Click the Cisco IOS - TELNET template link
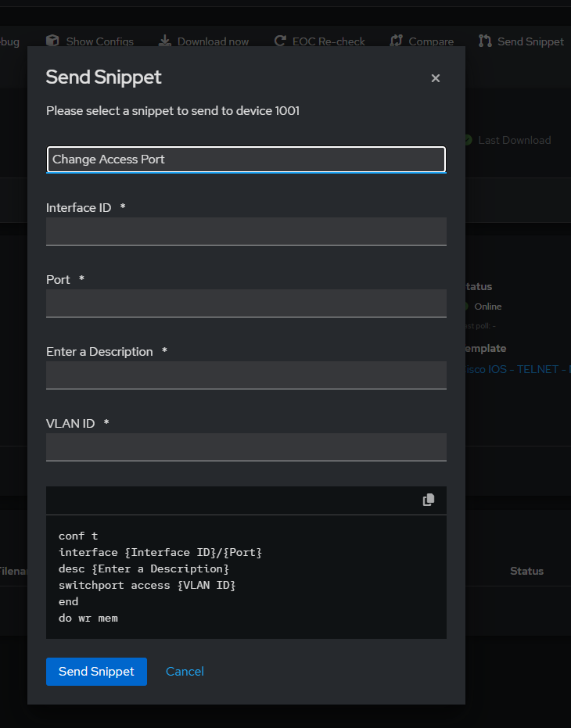This screenshot has height=728, width=571. pyautogui.click(x=518, y=369)
